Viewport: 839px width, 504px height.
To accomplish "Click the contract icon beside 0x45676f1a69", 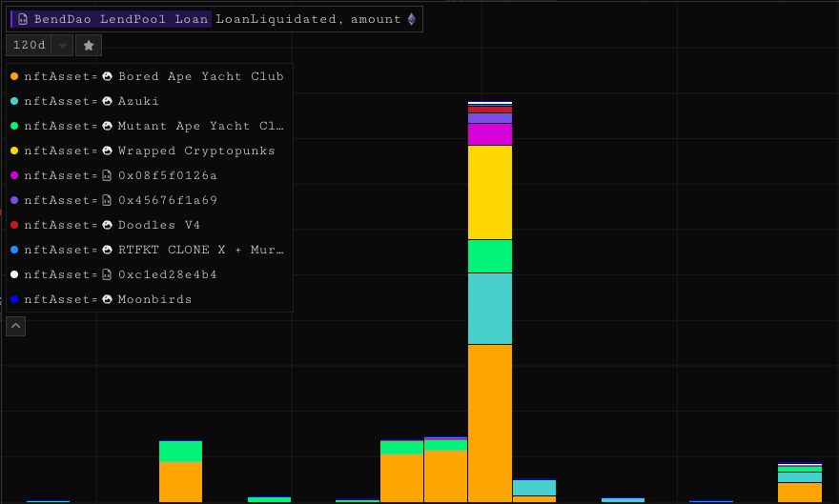I will (x=107, y=200).
